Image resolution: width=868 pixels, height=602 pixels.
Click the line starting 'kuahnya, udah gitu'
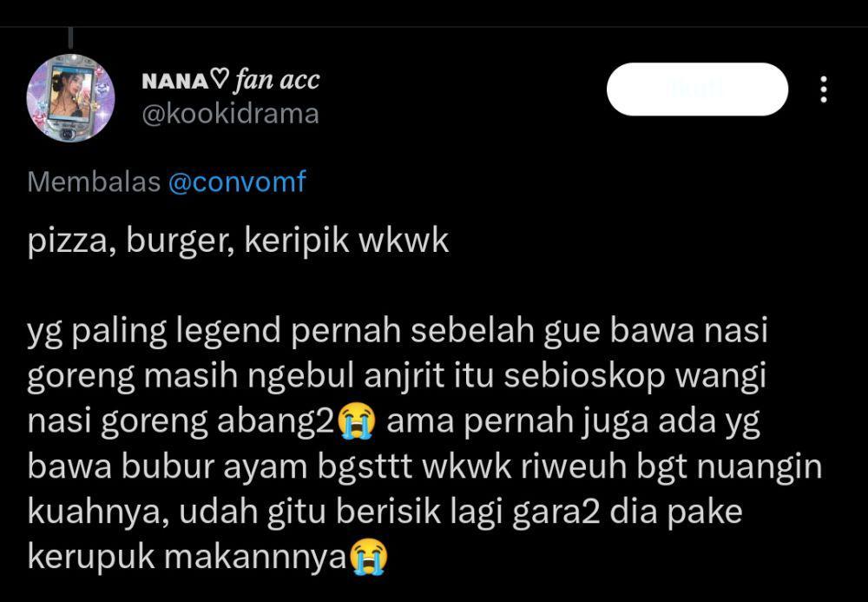[x=385, y=513]
